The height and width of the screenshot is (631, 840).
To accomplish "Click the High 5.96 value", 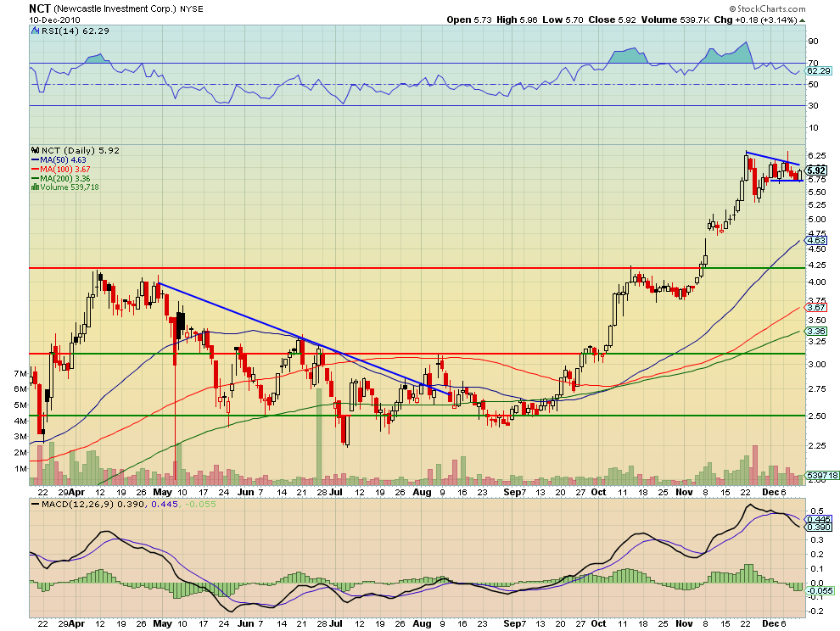I will pos(517,20).
